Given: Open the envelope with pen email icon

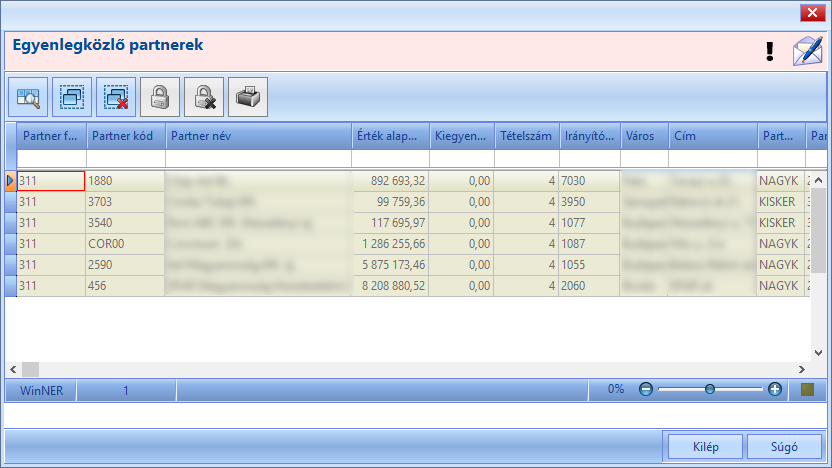Looking at the screenshot, I should coord(808,51).
